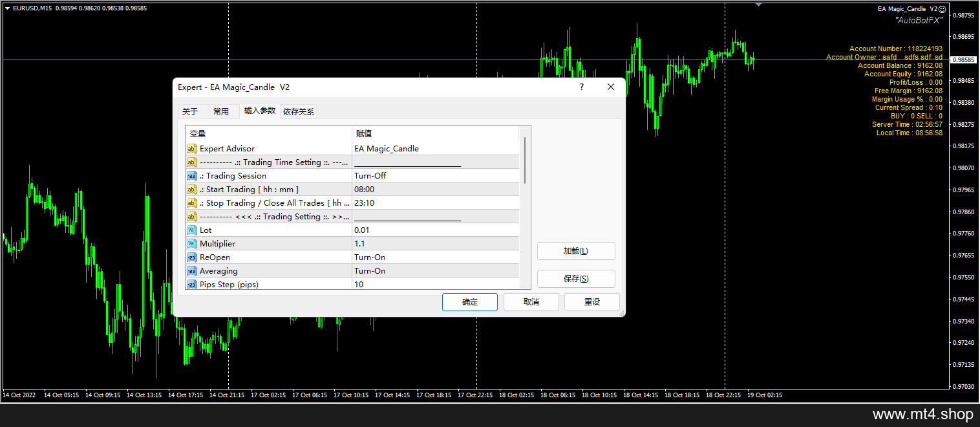
Task: Click the 重设 reset button
Action: click(592, 302)
